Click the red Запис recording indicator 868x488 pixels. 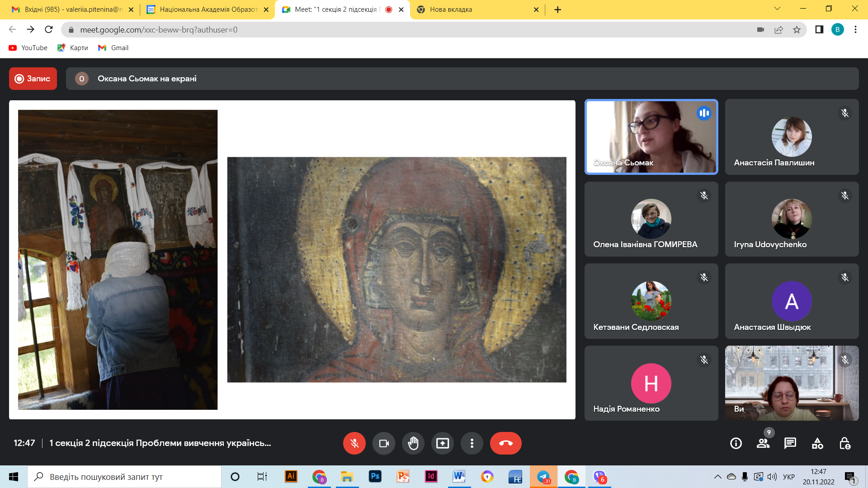pyautogui.click(x=33, y=79)
